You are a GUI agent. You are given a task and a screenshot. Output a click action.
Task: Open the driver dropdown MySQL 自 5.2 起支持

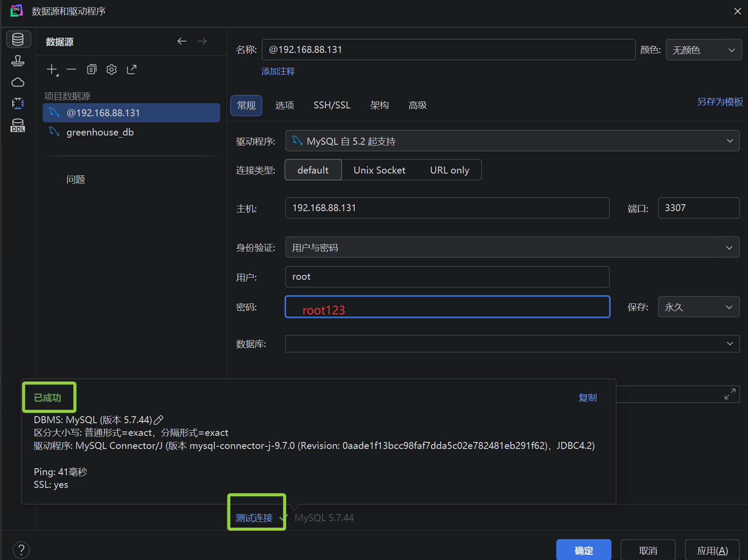click(512, 141)
